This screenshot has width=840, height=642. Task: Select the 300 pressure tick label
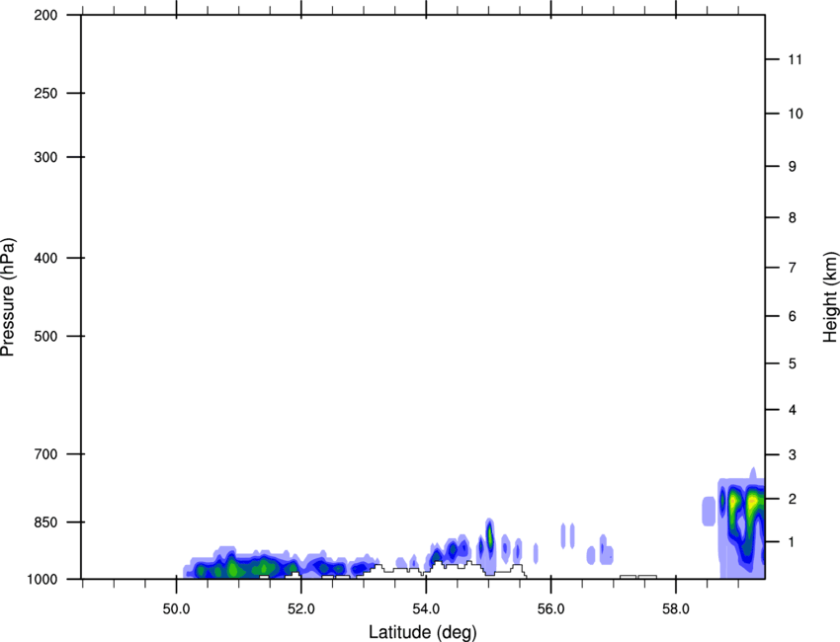45,157
